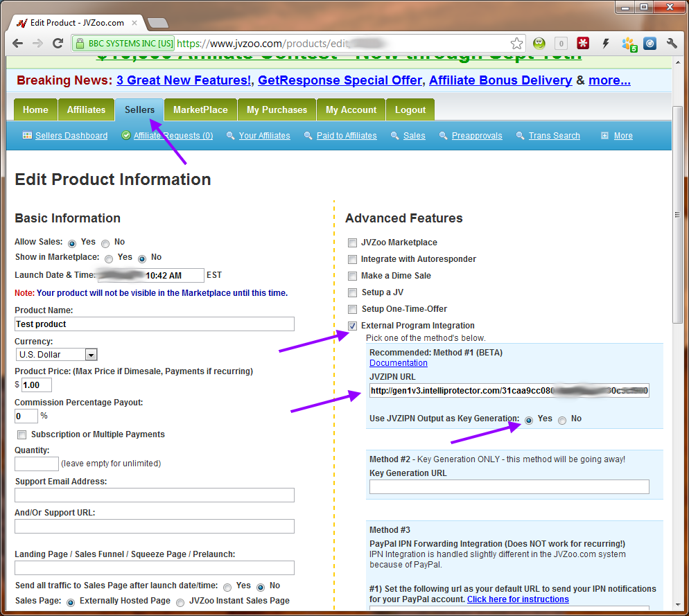689x616 pixels.
Task: Open the Home tab
Action: (x=35, y=110)
